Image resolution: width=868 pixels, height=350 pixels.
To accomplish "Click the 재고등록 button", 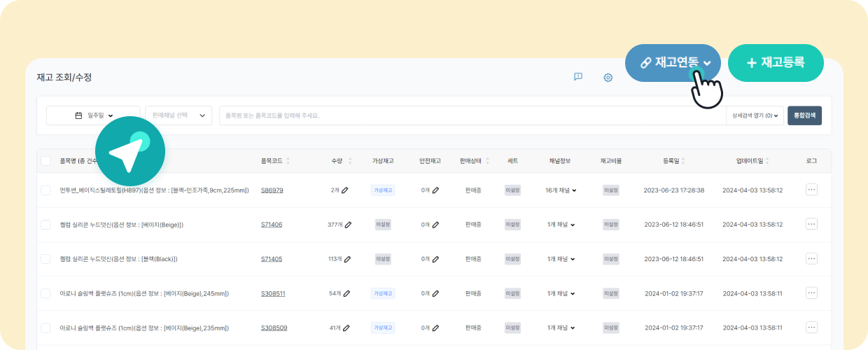I will click(776, 63).
